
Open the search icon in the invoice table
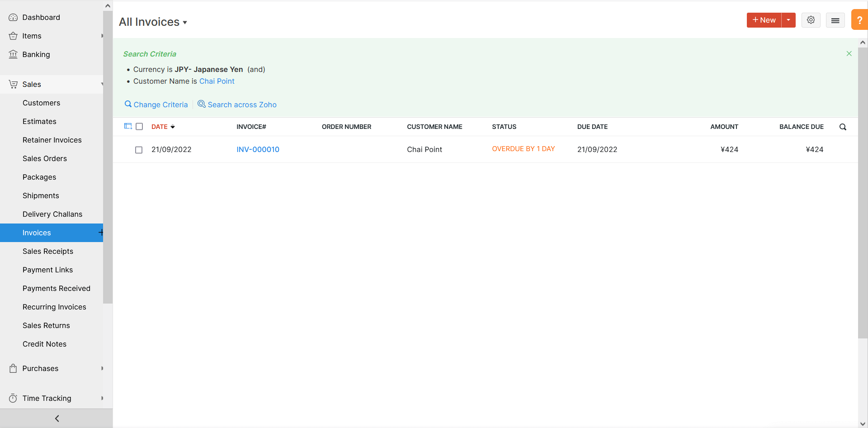point(843,127)
